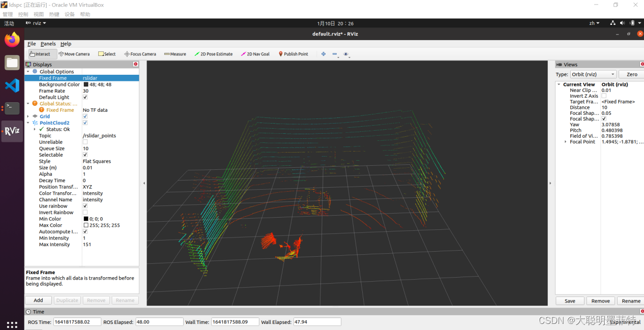
Task: Close the Displays panel via red icon
Action: point(136,64)
